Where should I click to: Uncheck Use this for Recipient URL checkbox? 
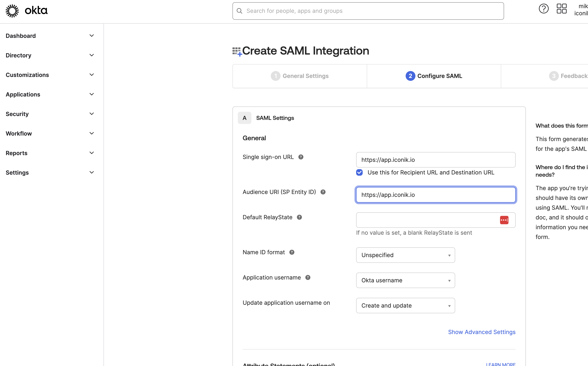point(359,173)
